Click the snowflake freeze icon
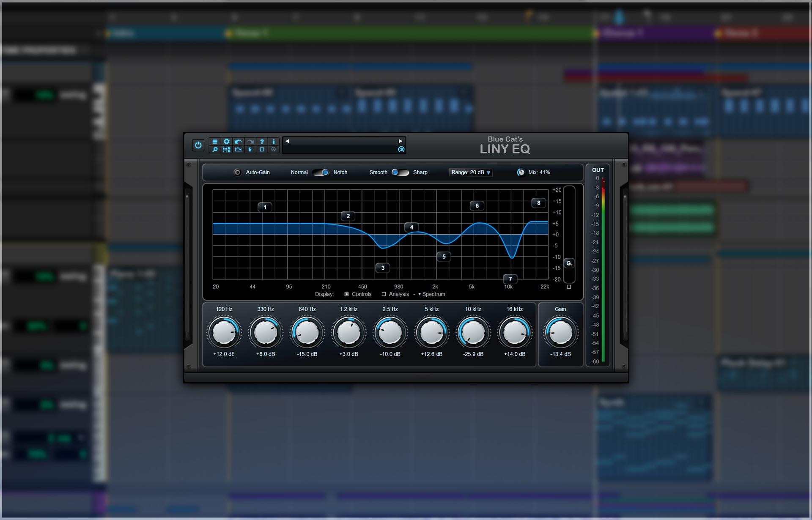Viewport: 812px width, 520px height. pos(274,149)
